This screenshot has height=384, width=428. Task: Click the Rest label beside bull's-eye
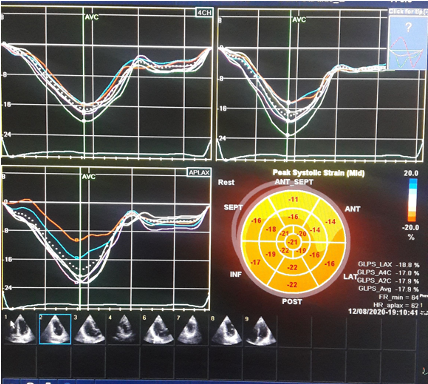coord(226,182)
